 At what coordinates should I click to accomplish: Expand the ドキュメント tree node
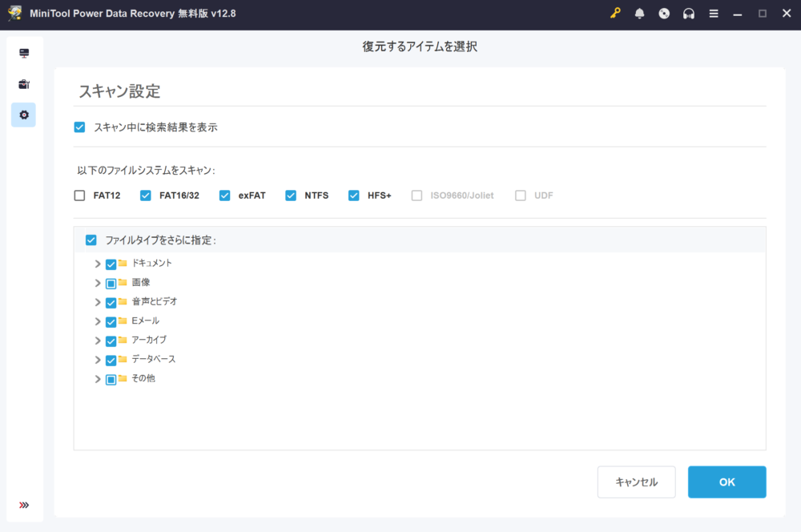pos(98,264)
